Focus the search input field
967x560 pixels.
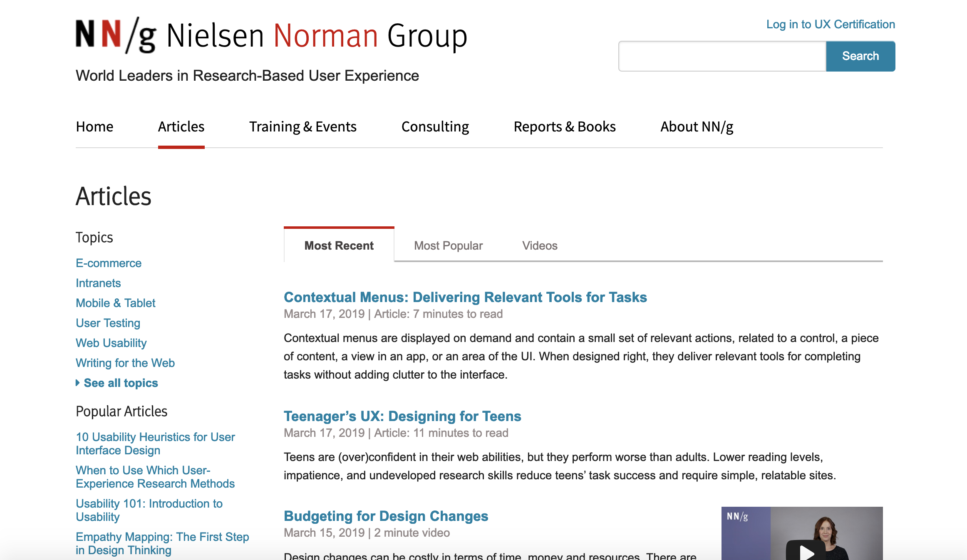[x=722, y=56]
